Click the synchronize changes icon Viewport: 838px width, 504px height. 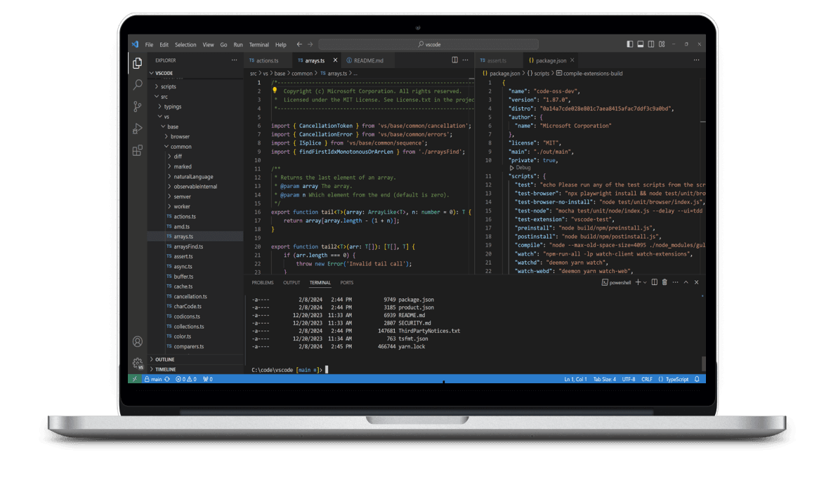[x=167, y=379]
